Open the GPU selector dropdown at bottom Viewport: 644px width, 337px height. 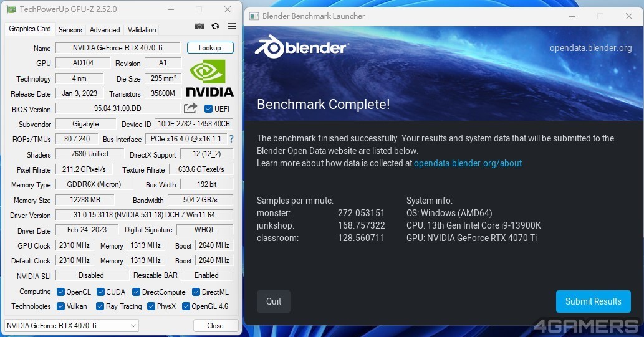click(72, 326)
